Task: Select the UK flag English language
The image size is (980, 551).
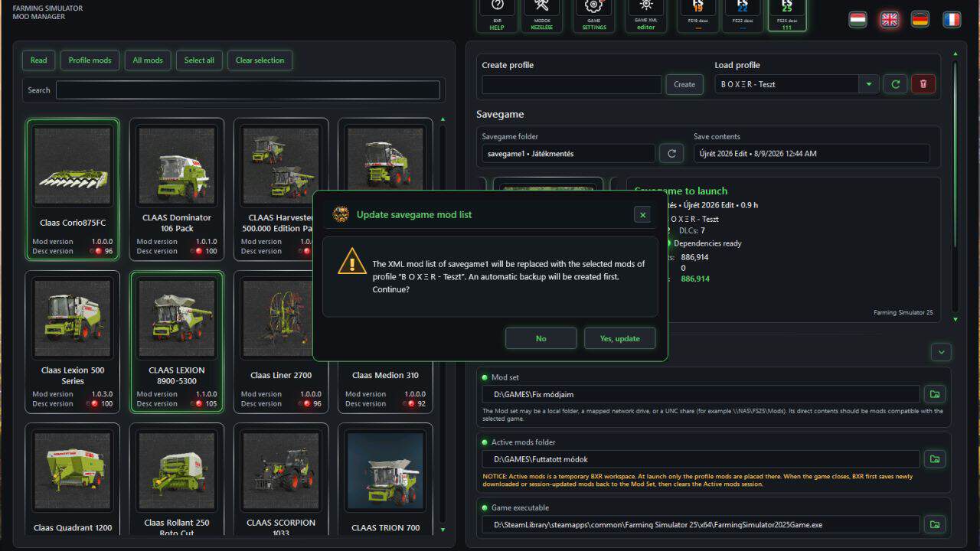Action: [890, 20]
